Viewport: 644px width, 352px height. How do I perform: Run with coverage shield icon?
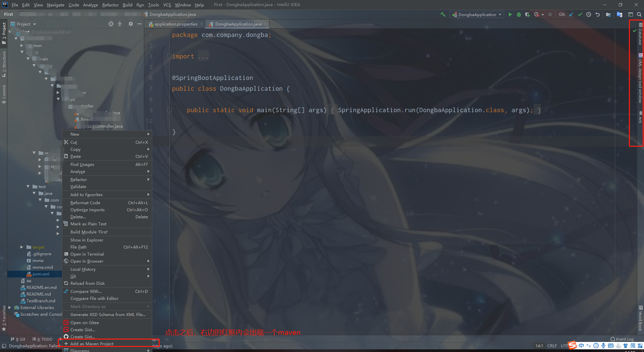527,14
